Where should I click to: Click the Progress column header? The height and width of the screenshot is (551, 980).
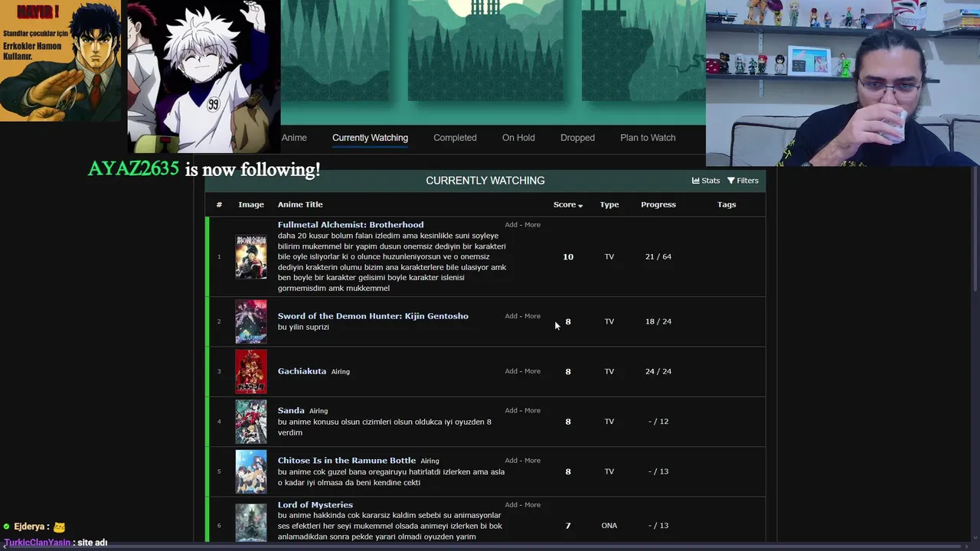658,205
